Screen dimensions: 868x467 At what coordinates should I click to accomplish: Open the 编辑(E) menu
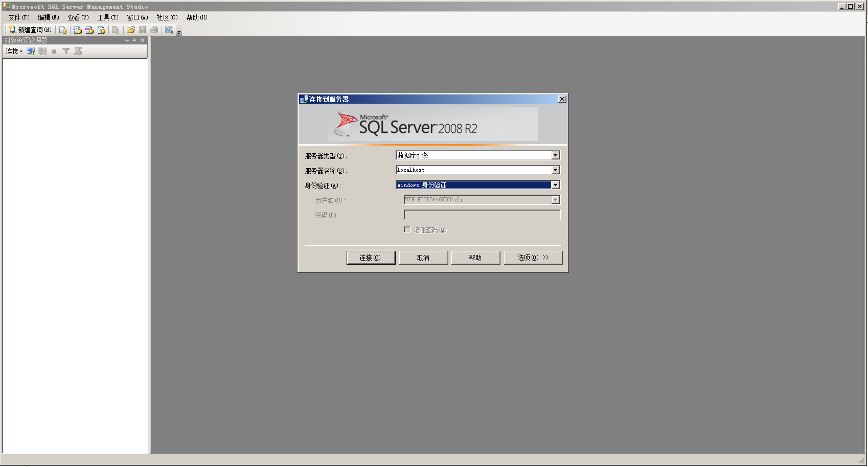click(49, 17)
